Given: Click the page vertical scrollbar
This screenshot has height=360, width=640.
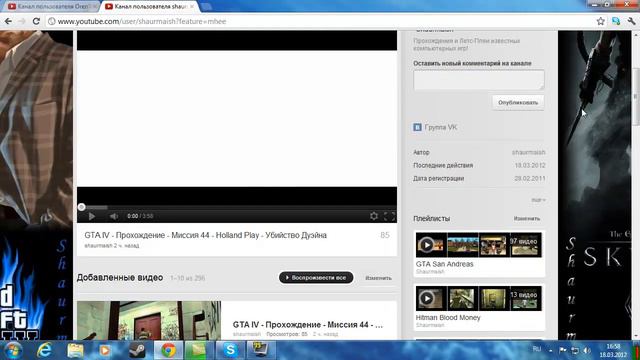Looking at the screenshot, I should pyautogui.click(x=636, y=97).
